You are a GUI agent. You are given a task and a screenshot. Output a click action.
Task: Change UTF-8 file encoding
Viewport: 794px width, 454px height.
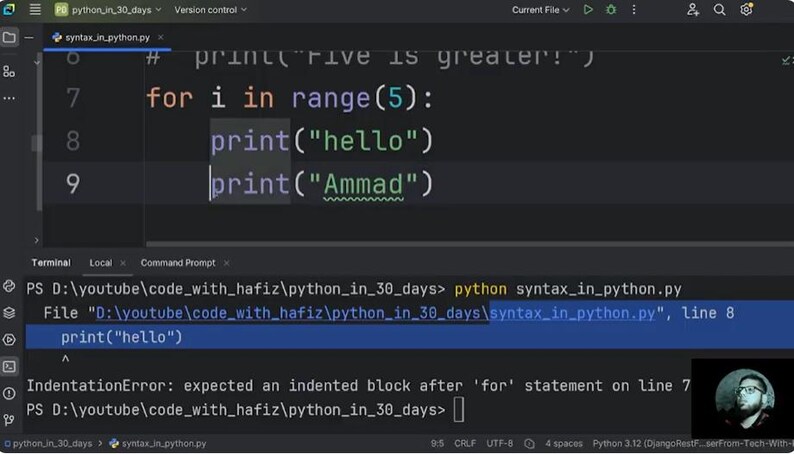coord(500,443)
